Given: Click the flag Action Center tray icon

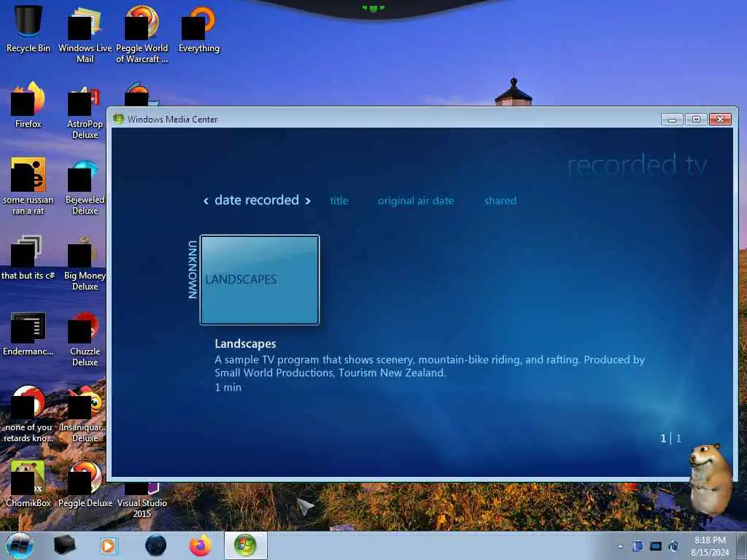Looking at the screenshot, I should 638,546.
